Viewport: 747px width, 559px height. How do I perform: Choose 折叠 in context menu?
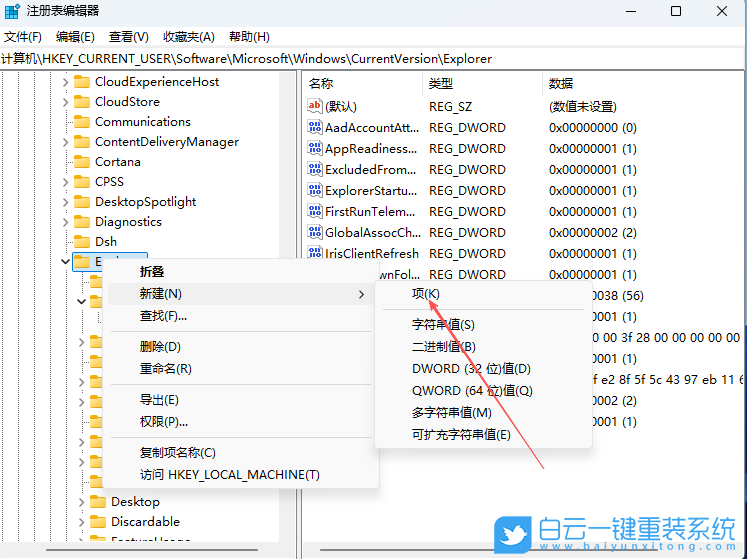(241, 272)
